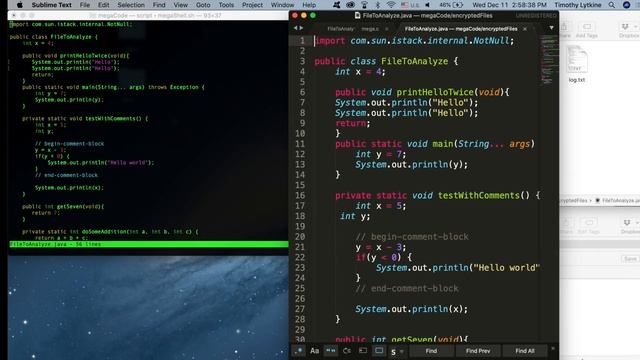Open the Window menu
Image resolution: width=640 pixels, height=360 pixels.
click(282, 5)
